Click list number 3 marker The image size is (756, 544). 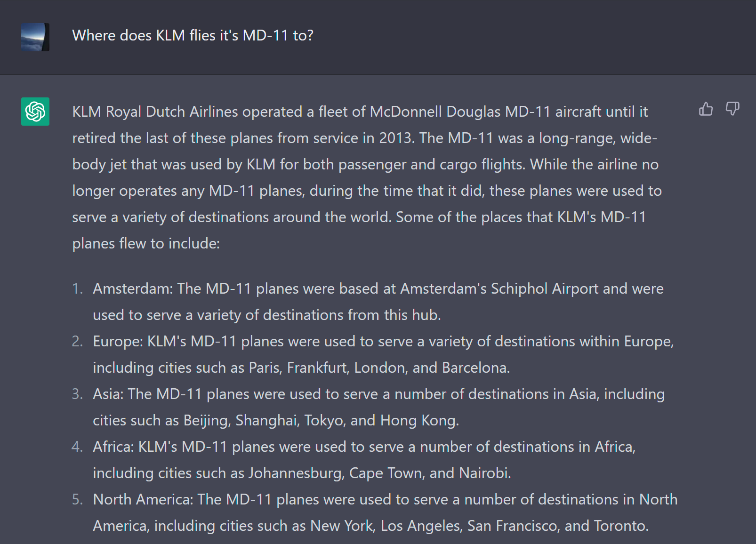click(77, 394)
